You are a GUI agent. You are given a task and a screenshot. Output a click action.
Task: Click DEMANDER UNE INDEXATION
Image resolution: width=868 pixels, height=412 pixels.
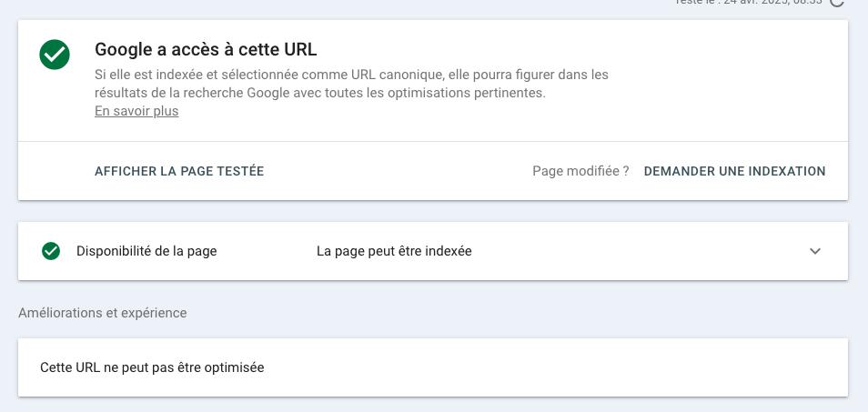(x=734, y=171)
